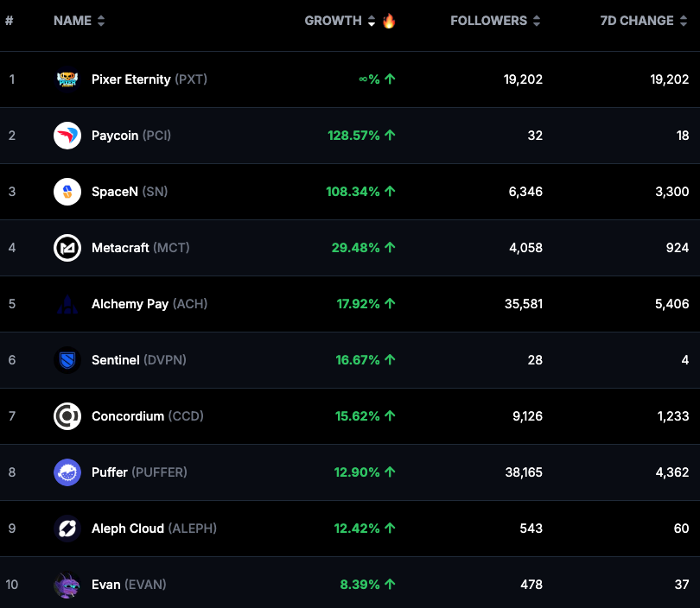Click the GROWTH column header label
Viewport: 700px width, 608px height.
(333, 21)
